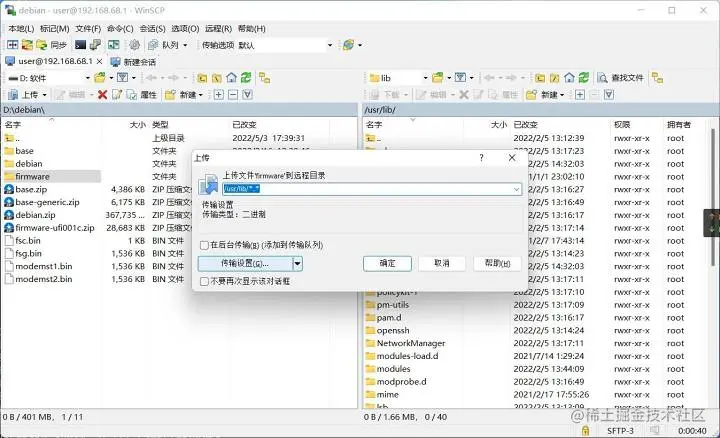The width and height of the screenshot is (720, 438).
Task: Click the plus select-files icon in local toolbar
Action: pyautogui.click(x=219, y=95)
